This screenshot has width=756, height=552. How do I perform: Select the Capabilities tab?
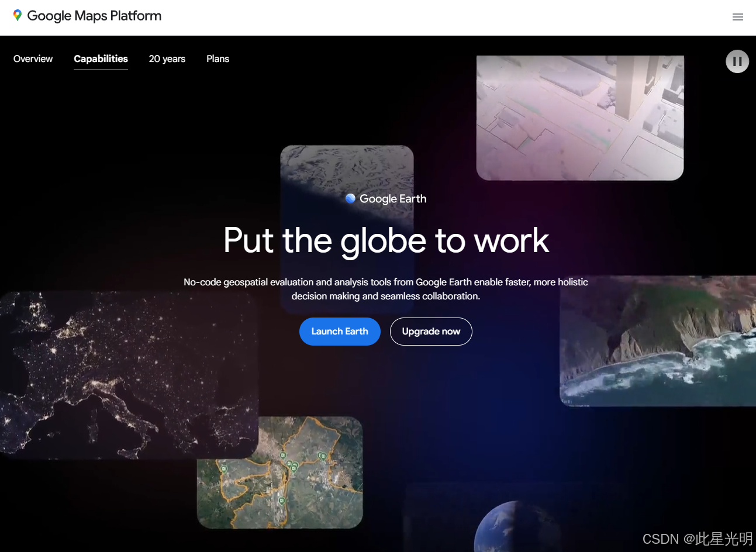101,58
